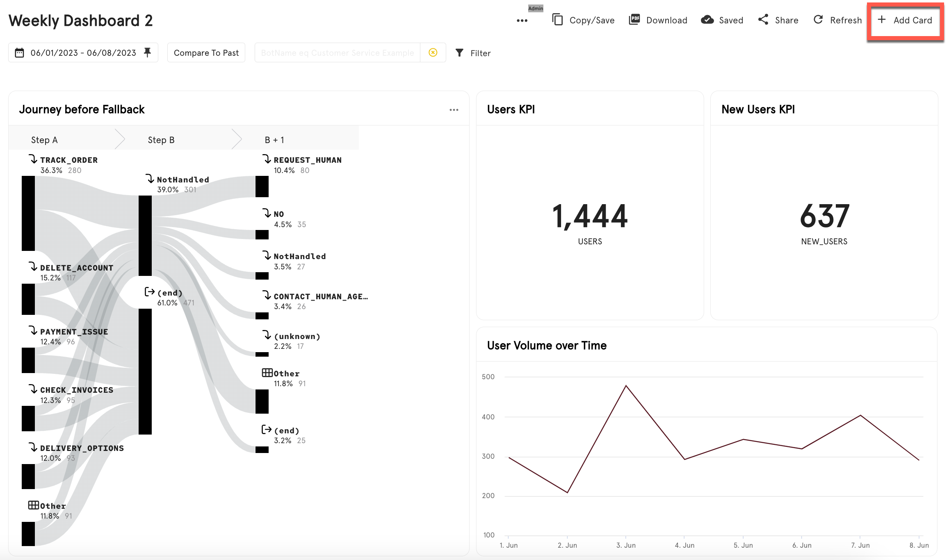The height and width of the screenshot is (560, 949).
Task: Click the Compare To Past button
Action: tap(206, 53)
